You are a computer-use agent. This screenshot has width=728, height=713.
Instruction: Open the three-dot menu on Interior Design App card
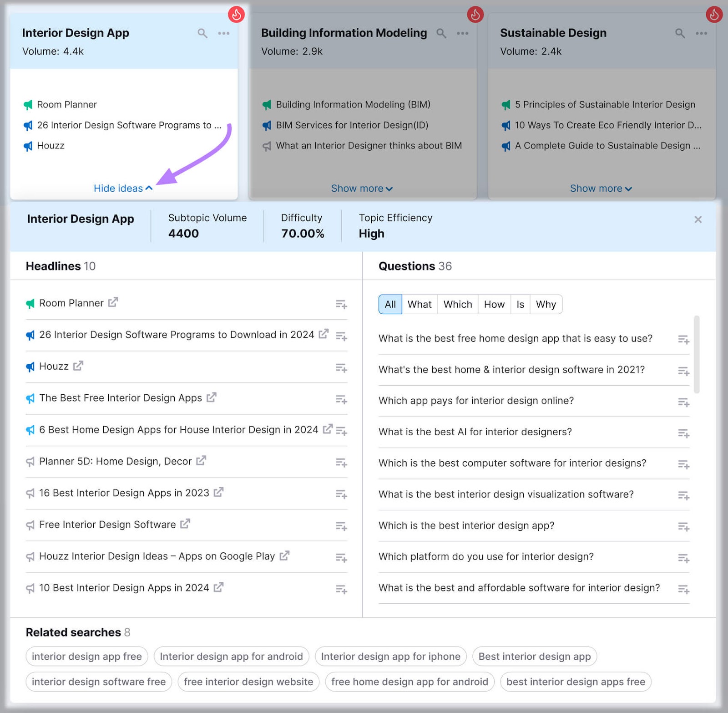[x=223, y=33]
